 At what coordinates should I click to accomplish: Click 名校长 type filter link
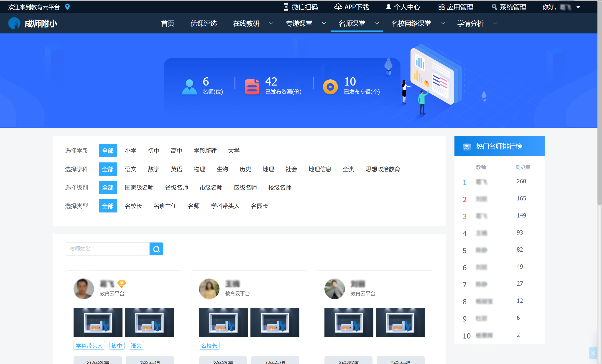tap(133, 206)
